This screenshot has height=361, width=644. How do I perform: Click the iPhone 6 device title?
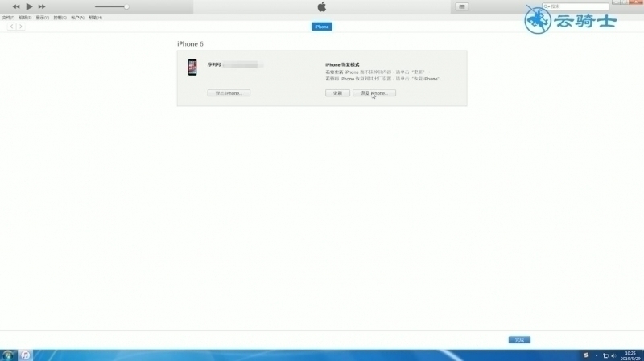[x=190, y=44]
